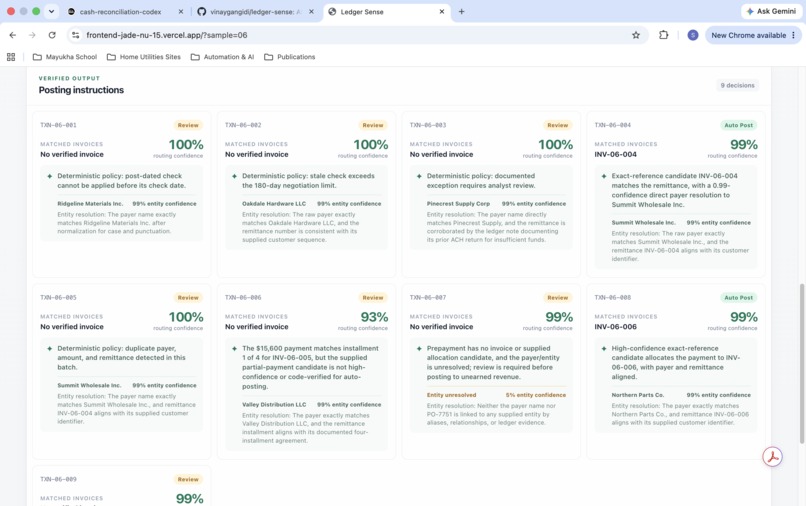The width and height of the screenshot is (806, 506).
Task: Click the Review badge on TXN-06-003
Action: (x=558, y=125)
